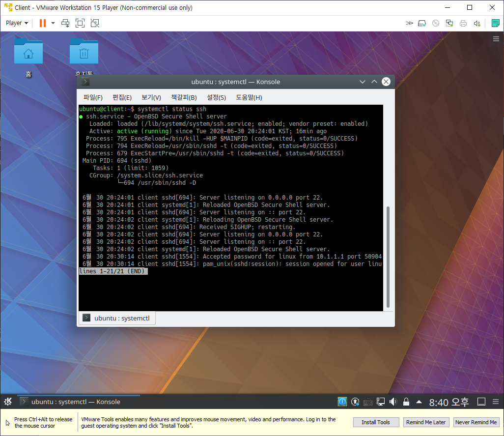Click the sound card device icon
The height and width of the screenshot is (436, 504).
click(x=477, y=23)
